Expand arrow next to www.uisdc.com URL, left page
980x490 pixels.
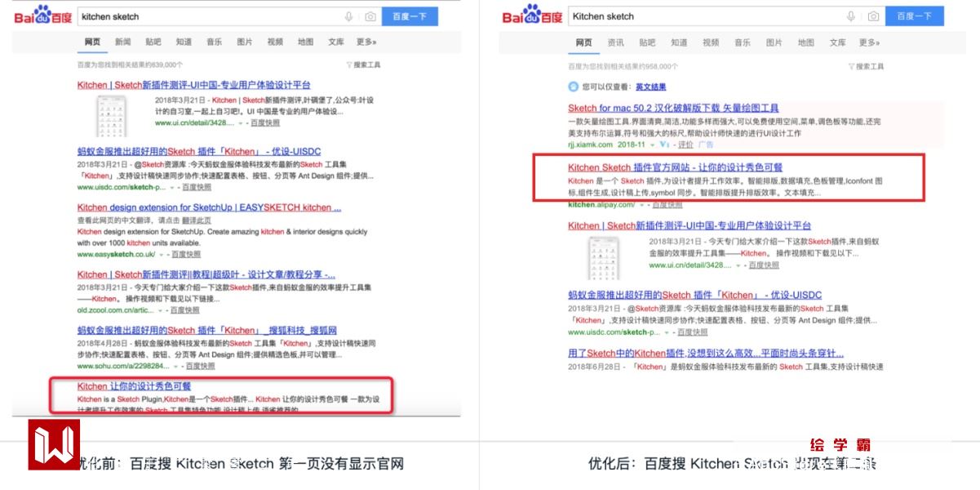pos(172,187)
